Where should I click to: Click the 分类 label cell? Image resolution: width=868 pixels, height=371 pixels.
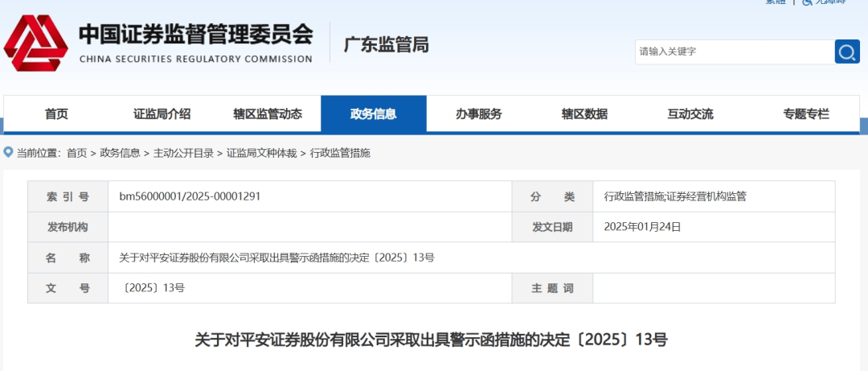tap(552, 196)
